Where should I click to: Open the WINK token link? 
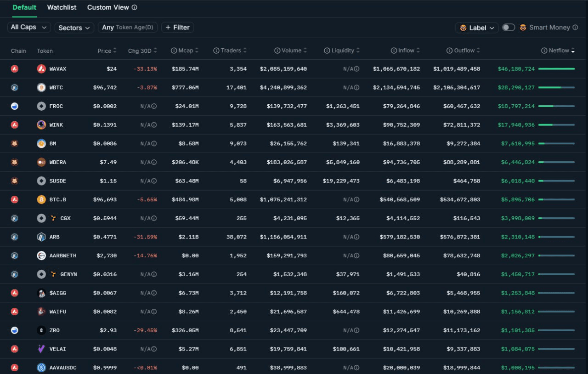pos(56,125)
